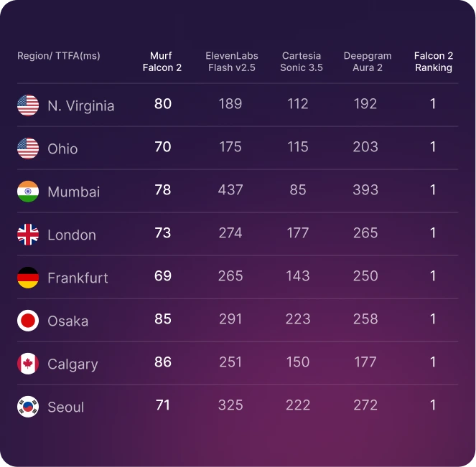Click the Region/ TTFA(ms) header label
476x467 pixels.
[59, 56]
